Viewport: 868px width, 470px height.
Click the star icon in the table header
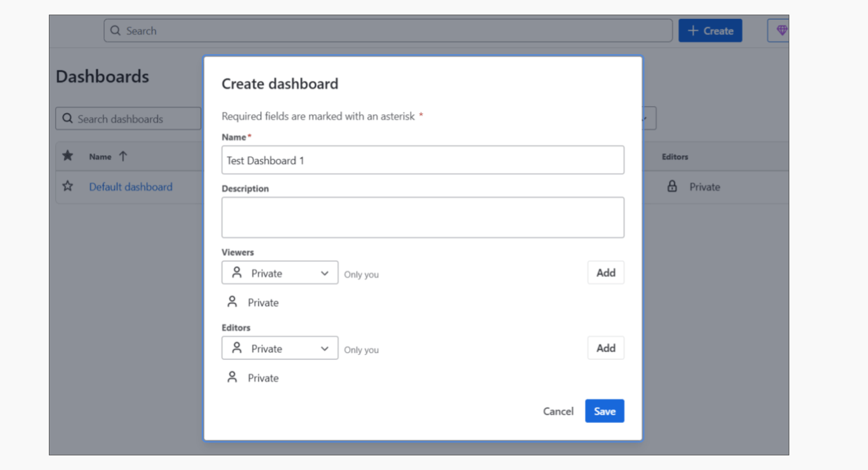(68, 156)
